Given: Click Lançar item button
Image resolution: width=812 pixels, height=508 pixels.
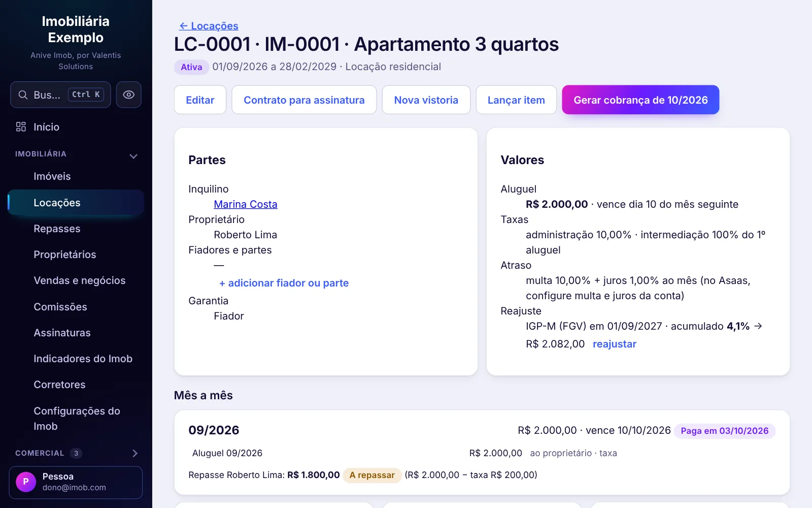Looking at the screenshot, I should (516, 100).
